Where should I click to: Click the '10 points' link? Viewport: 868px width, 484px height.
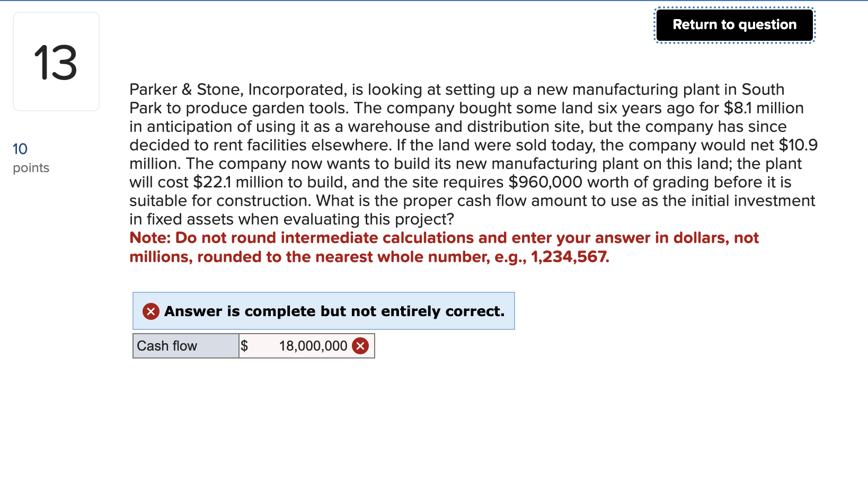pyautogui.click(x=20, y=149)
